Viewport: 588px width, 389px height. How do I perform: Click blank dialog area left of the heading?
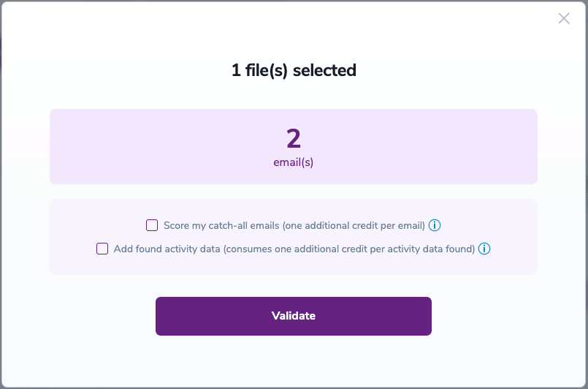click(110, 71)
